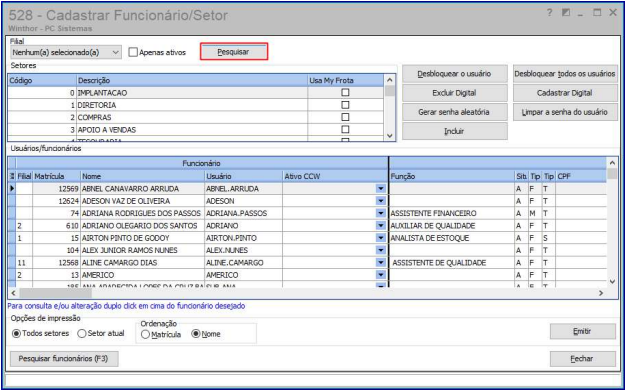
Task: Open Ativo CCW dropdown for ADRIANA RODRIGUES DOS PASSOS
Action: point(380,213)
